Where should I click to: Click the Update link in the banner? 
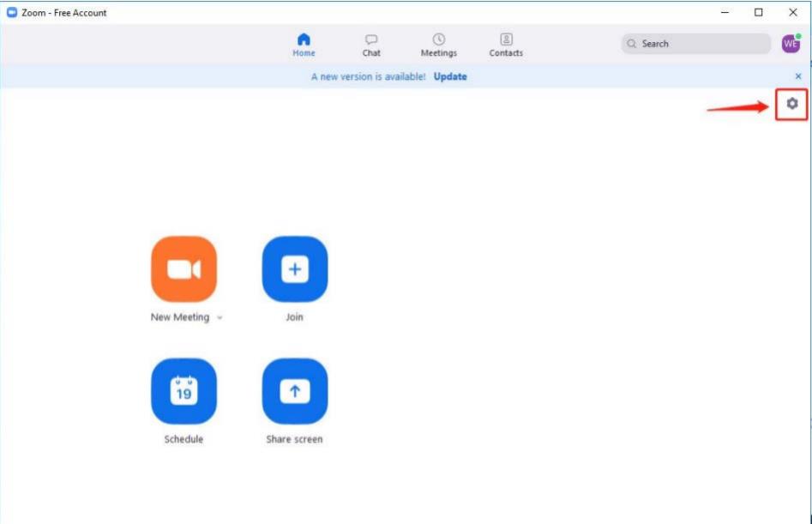click(x=450, y=76)
